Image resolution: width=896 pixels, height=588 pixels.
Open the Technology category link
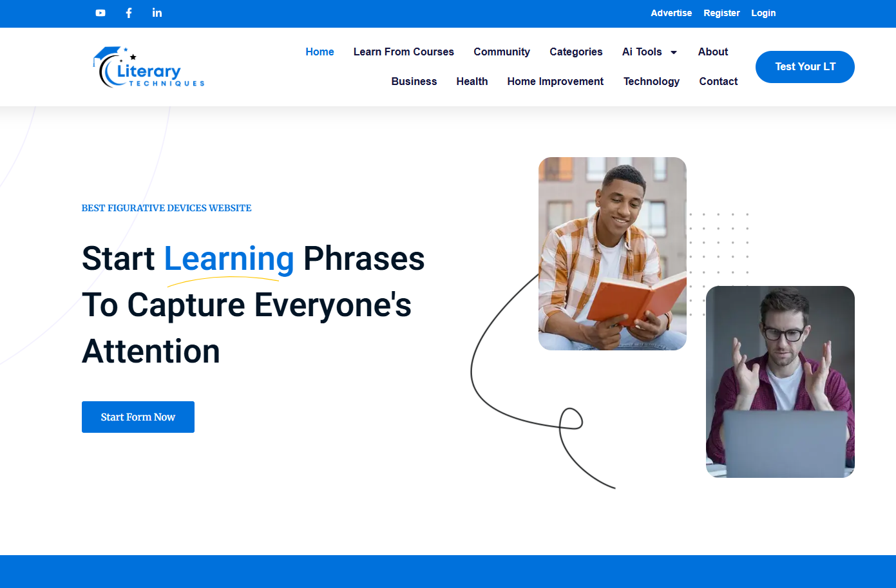click(x=651, y=82)
